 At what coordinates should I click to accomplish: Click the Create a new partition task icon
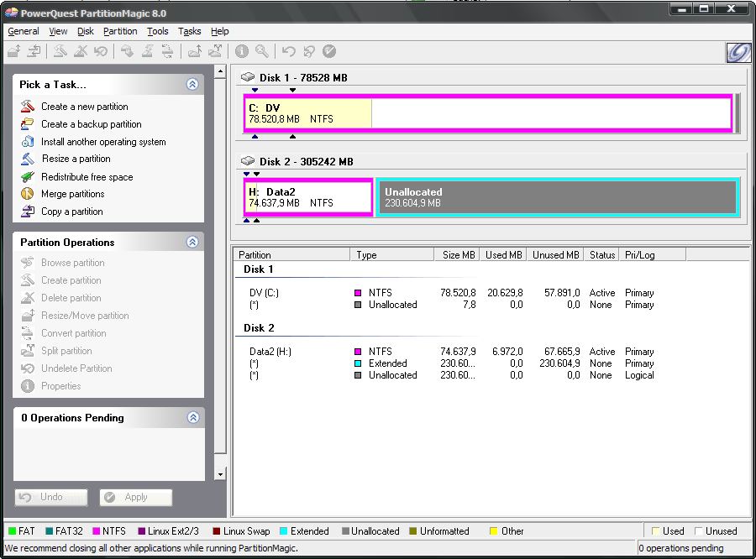tap(28, 106)
